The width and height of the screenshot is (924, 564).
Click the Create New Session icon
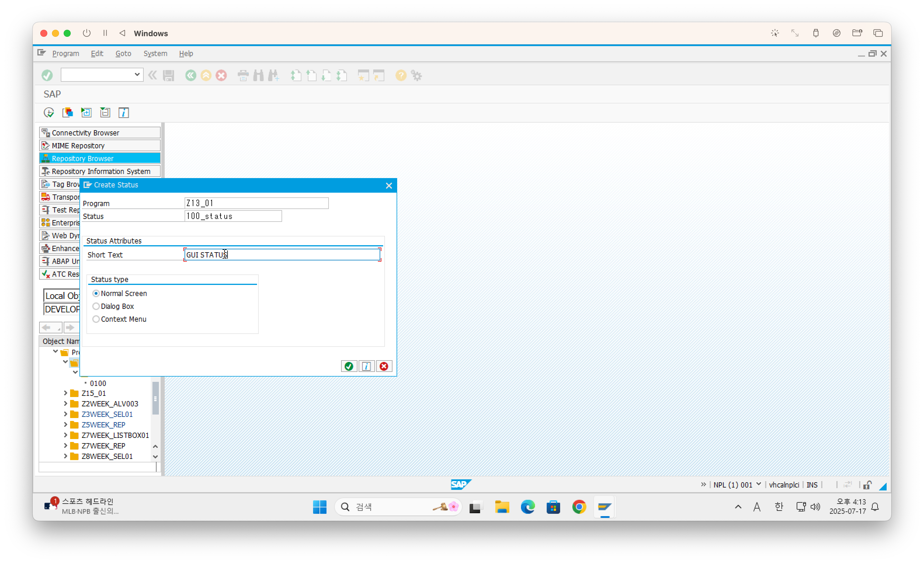tap(363, 75)
